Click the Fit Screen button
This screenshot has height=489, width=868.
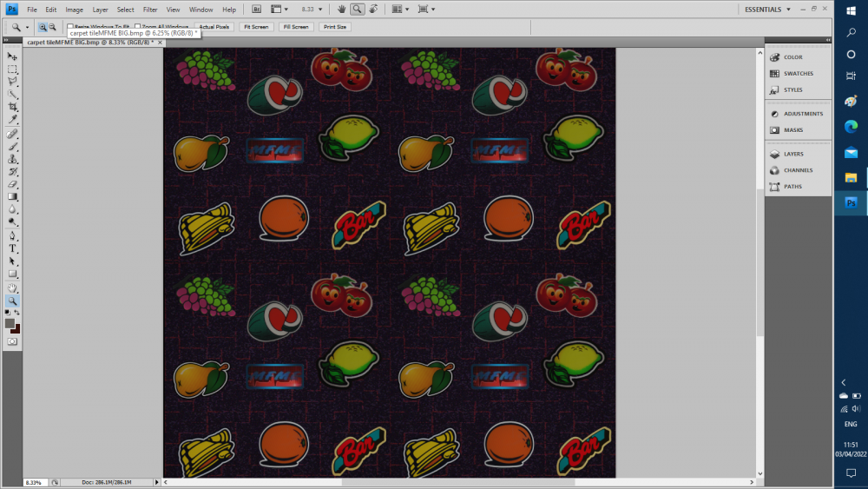(256, 27)
